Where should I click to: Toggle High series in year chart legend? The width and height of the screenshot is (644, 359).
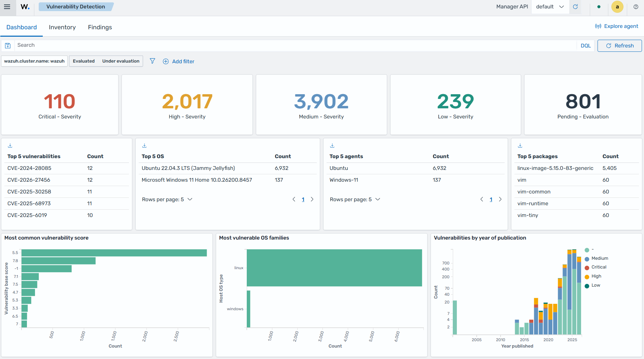pyautogui.click(x=593, y=276)
